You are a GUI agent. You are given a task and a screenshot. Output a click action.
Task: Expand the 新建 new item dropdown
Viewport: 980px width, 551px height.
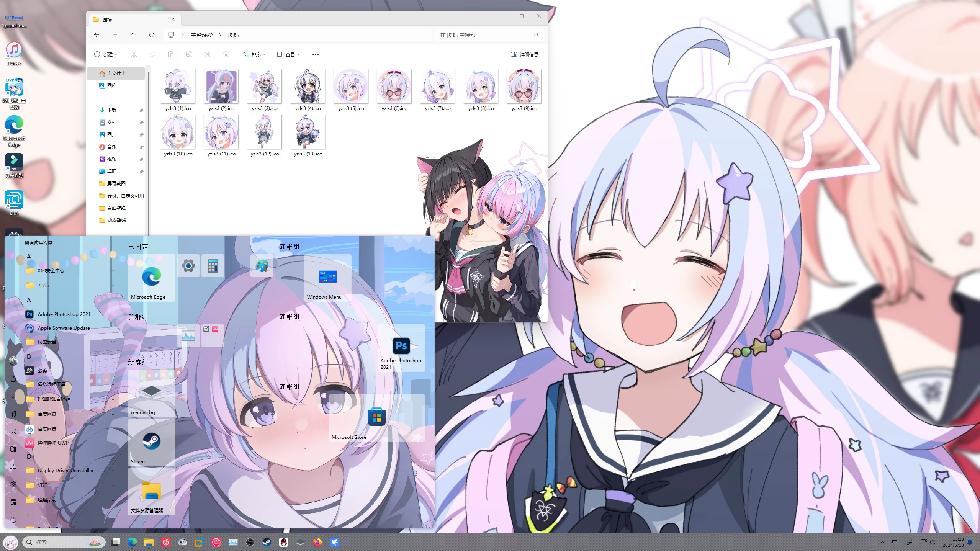click(x=106, y=54)
